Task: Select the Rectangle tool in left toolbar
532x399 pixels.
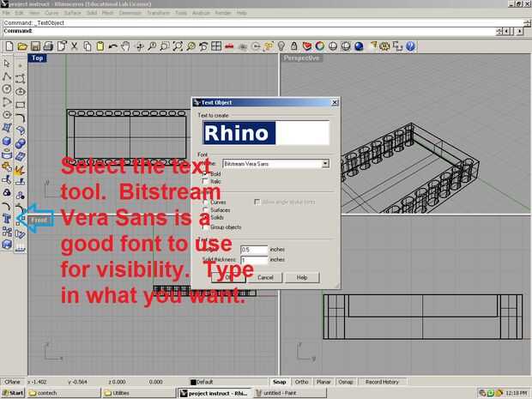Action: tap(21, 105)
